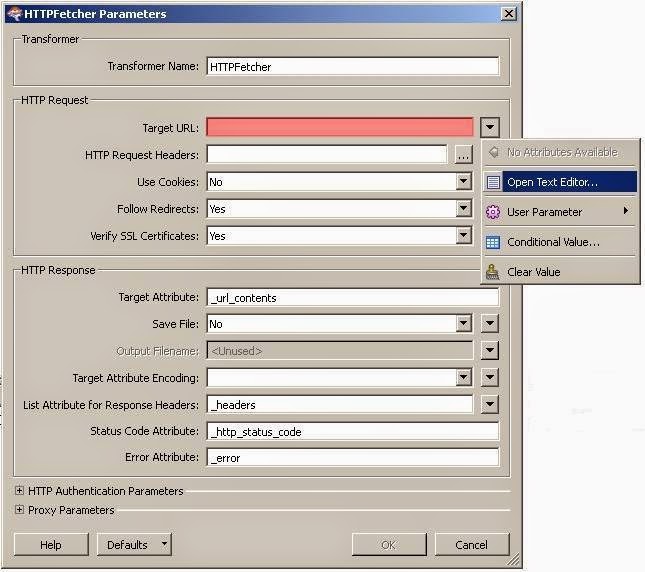Open the Save File arrow menu button
Image resolution: width=645 pixels, height=572 pixels.
click(x=490, y=324)
